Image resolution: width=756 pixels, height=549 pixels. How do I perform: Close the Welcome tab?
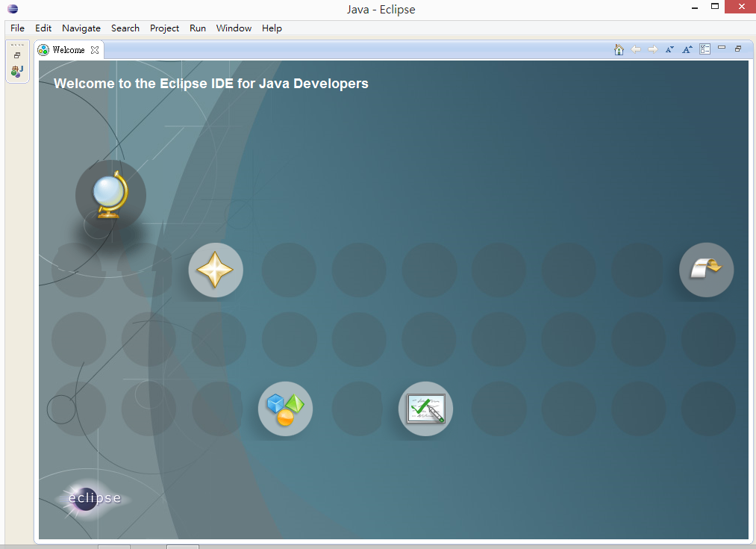pos(95,50)
